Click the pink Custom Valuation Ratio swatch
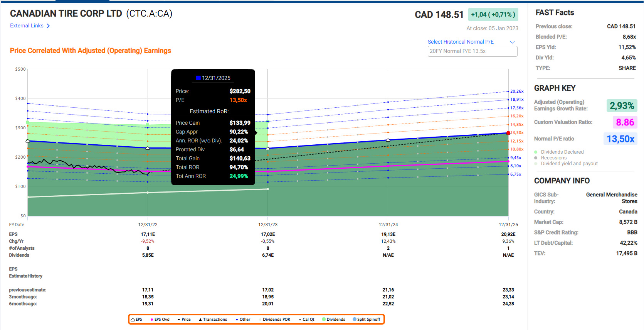This screenshot has width=644, height=330. (625, 122)
